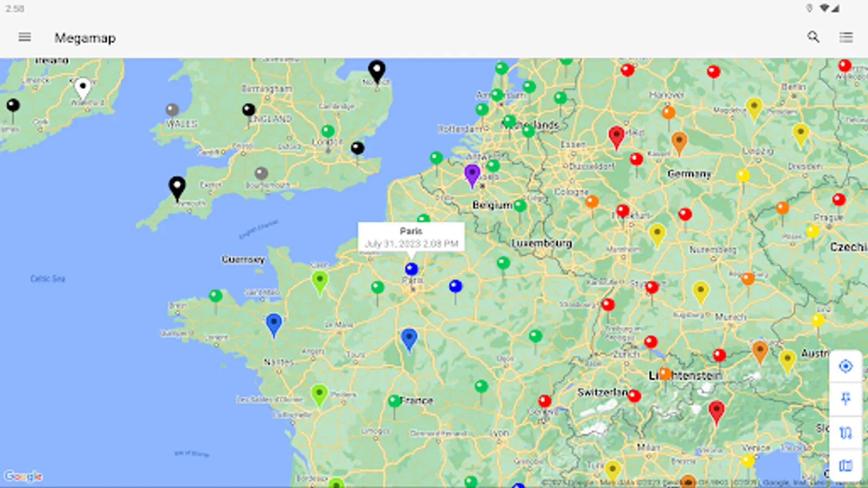Select the green pin above Dijon
Image resolution: width=868 pixels, height=488 pixels.
pos(535,336)
